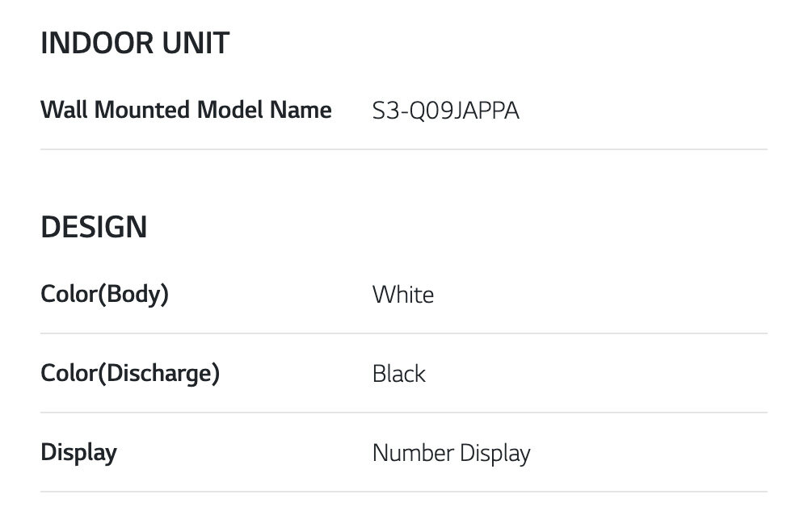Click the divider line under the model name row
808x532 pixels.
[x=404, y=149]
